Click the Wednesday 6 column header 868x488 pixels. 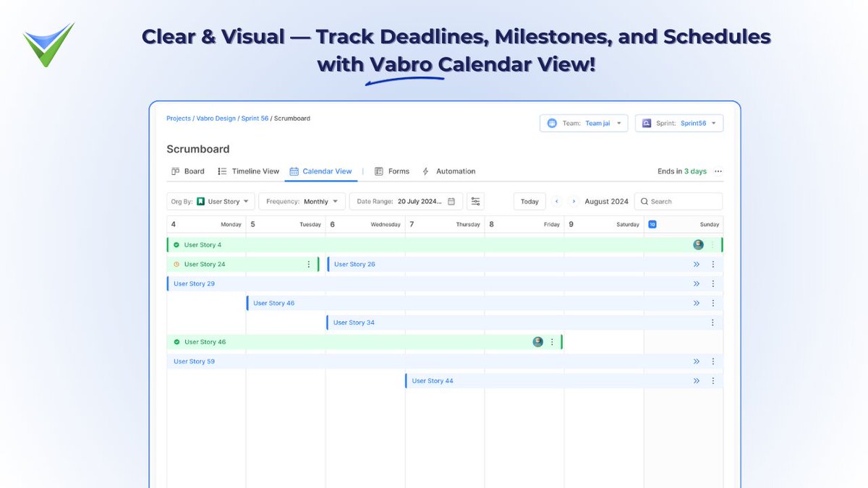365,224
